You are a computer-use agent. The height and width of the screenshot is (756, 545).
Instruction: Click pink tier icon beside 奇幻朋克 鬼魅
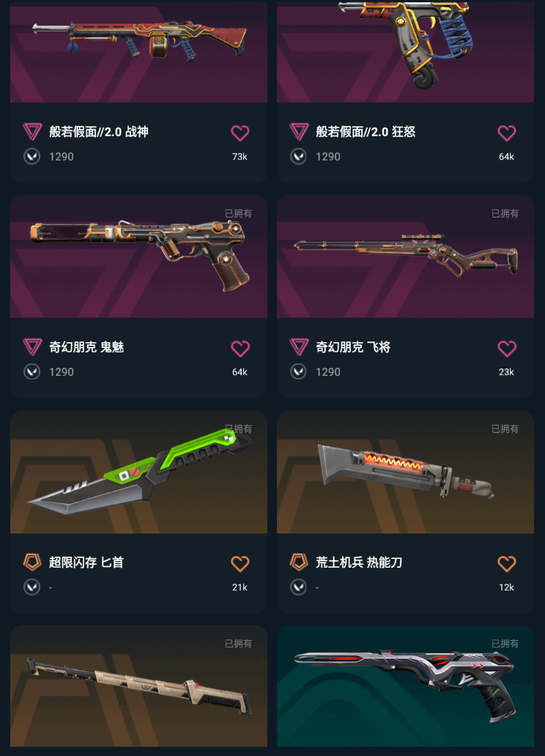[x=32, y=347]
